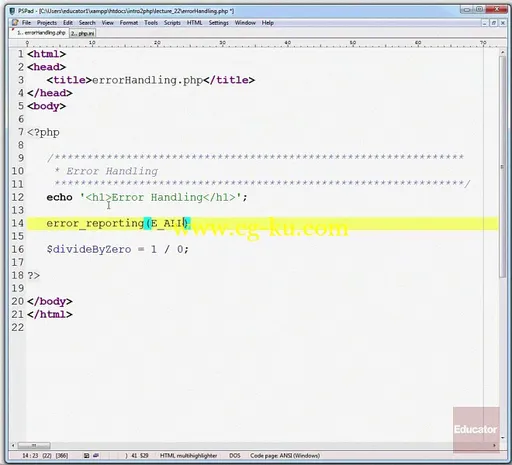Screen dimensions: 512x465
Task: Click the vertical scrollbar thumb
Action: click(x=502, y=167)
